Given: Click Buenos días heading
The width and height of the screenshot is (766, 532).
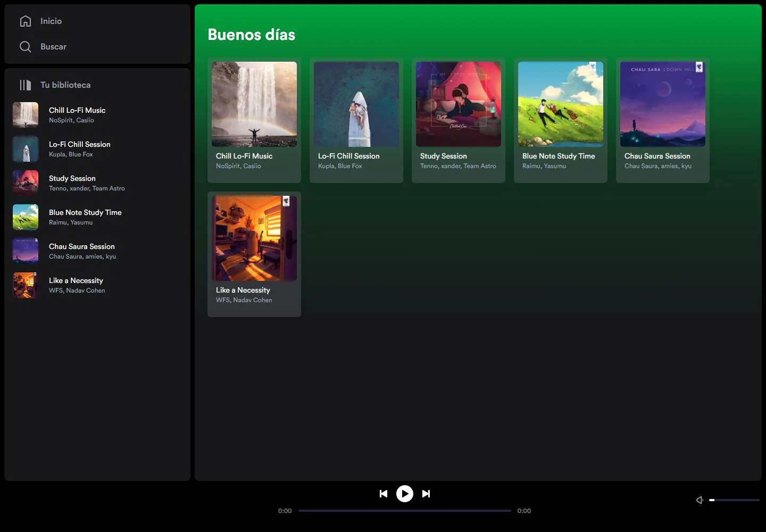Looking at the screenshot, I should click(x=252, y=35).
